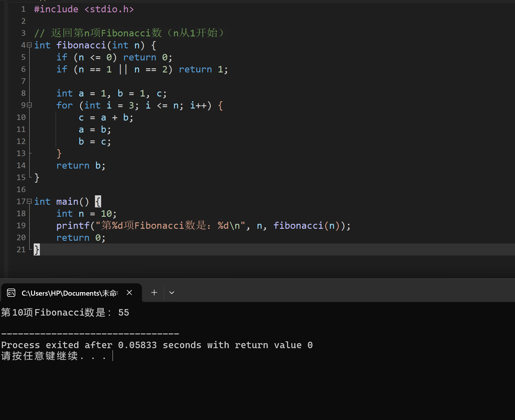Screen dimensions: 515x420
Task: Click the closing brace of the for loop
Action: click(x=59, y=153)
